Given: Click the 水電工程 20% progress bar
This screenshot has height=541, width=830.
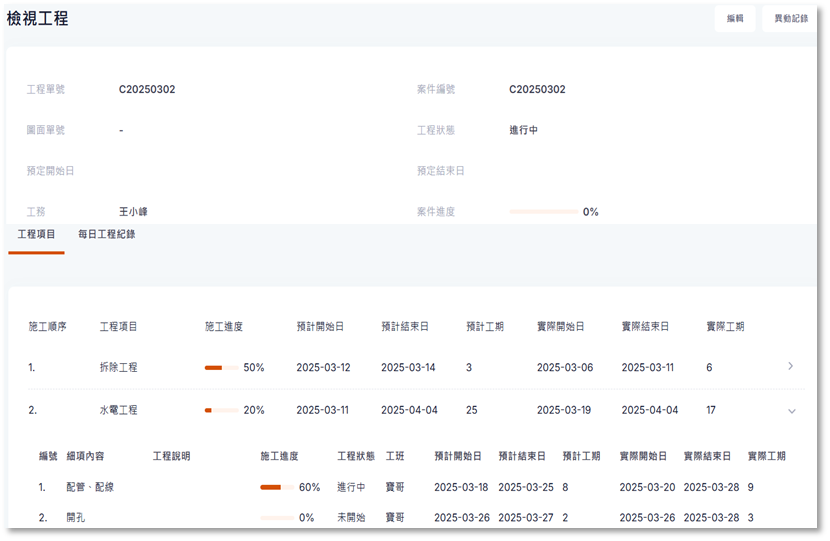Looking at the screenshot, I should click(x=221, y=410).
